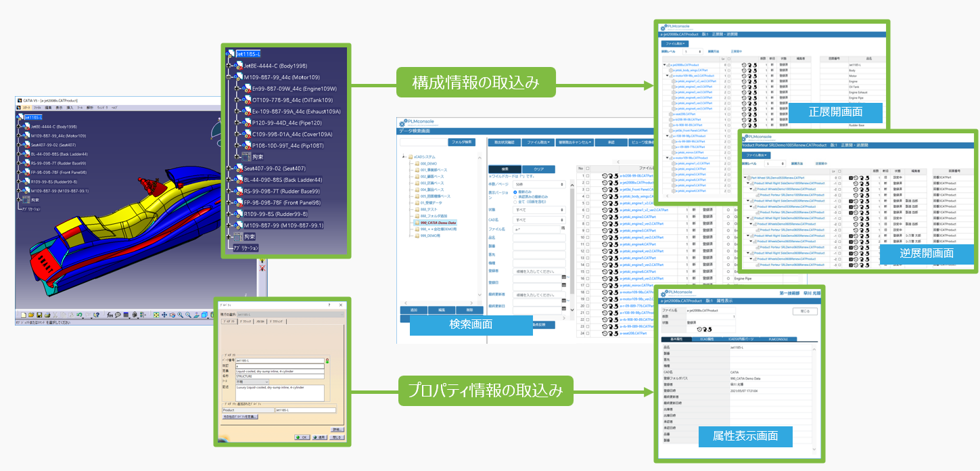Screen dimensions: 980x471
Task: Click the download icon on the a-jetSki_Front Panel row
Action: (x=615, y=189)
